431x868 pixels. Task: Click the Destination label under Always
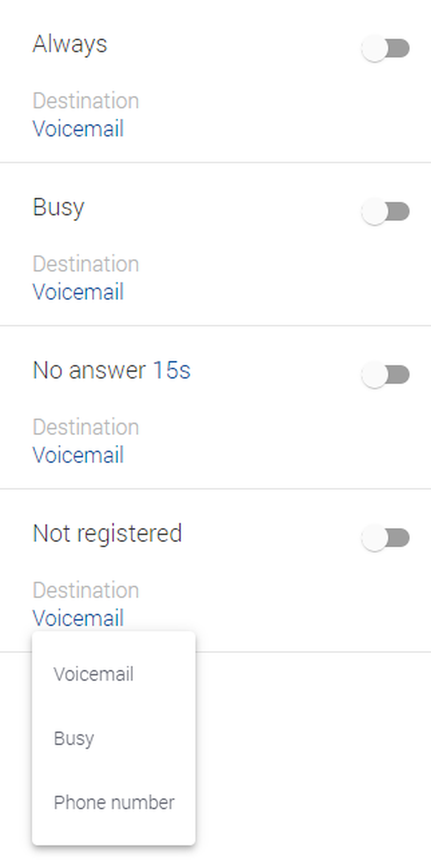(x=86, y=101)
